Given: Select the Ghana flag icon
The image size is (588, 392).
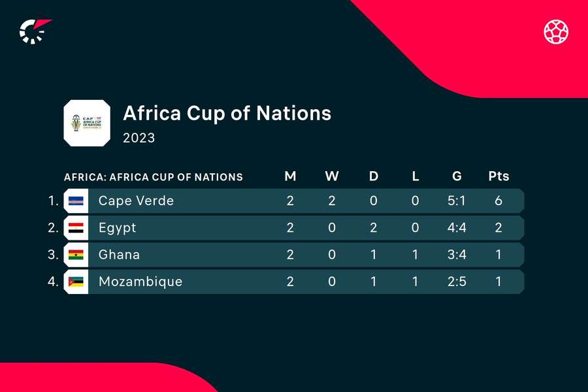Looking at the screenshot, I should (76, 255).
